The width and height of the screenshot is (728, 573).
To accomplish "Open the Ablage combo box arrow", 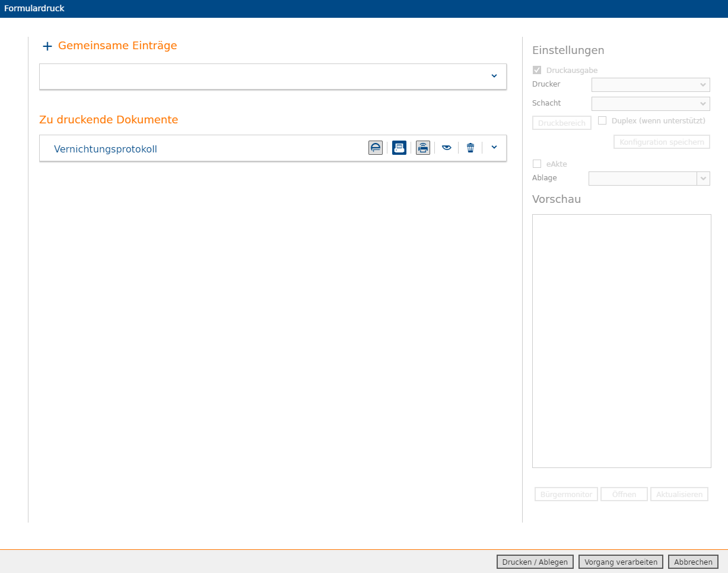I will point(703,179).
